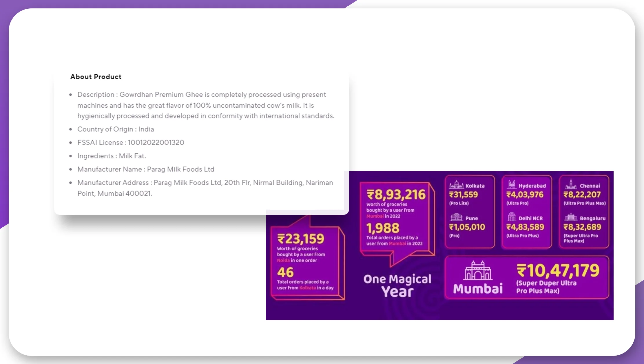Click Hyderabad's ₹4,03,976 value
This screenshot has width=644, height=364.
pos(525,195)
